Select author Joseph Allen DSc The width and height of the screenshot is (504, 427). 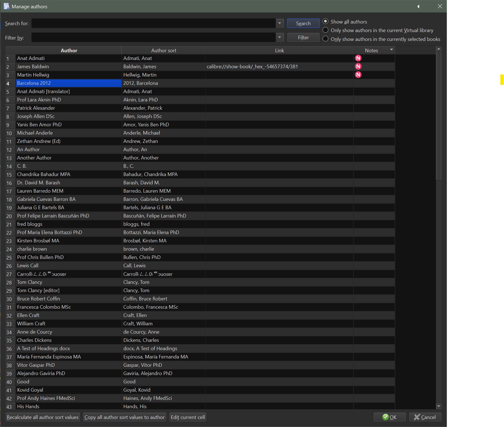pyautogui.click(x=69, y=116)
